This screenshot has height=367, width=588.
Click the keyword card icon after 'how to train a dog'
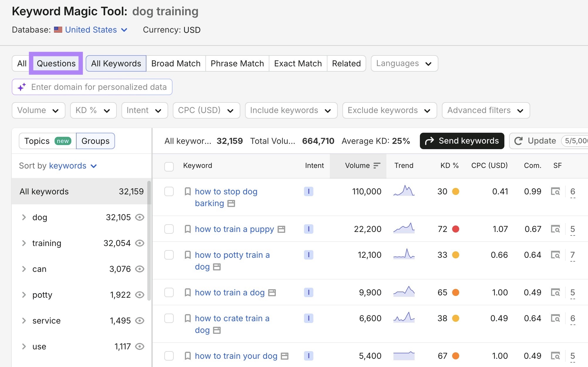pyautogui.click(x=272, y=293)
